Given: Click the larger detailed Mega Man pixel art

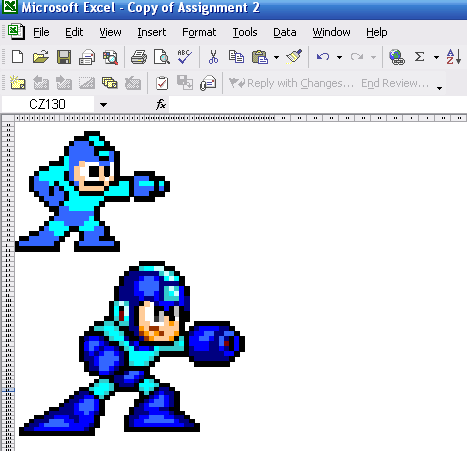Looking at the screenshot, I should tap(132, 348).
